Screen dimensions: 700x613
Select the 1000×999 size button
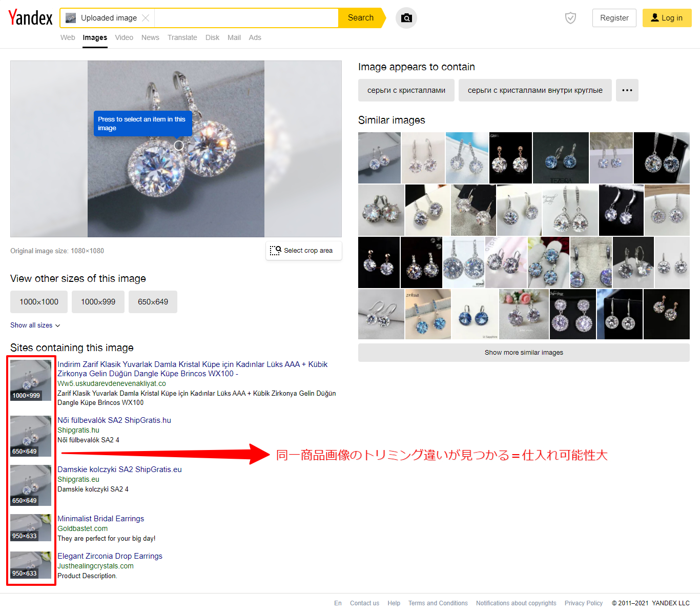click(x=98, y=302)
